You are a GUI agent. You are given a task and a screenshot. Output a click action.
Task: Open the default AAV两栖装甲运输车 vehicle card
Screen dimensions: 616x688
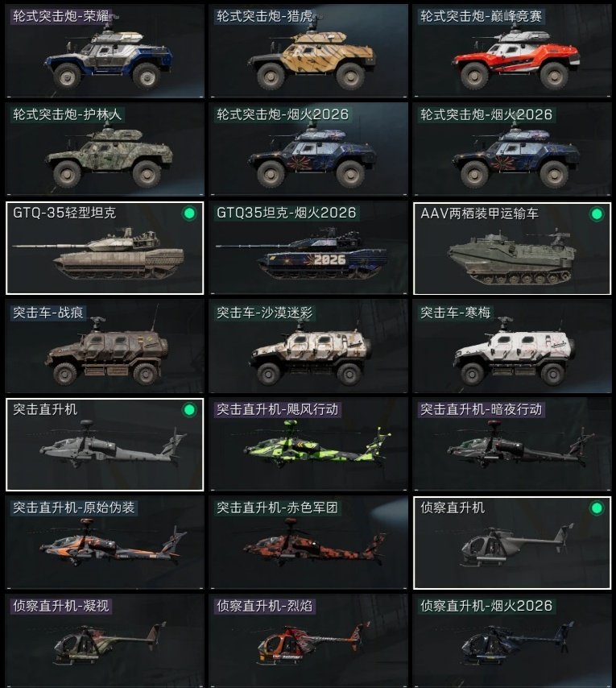512,248
